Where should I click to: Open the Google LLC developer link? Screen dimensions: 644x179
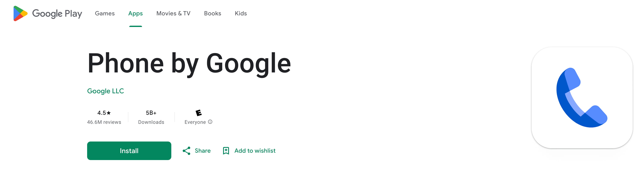pos(105,91)
